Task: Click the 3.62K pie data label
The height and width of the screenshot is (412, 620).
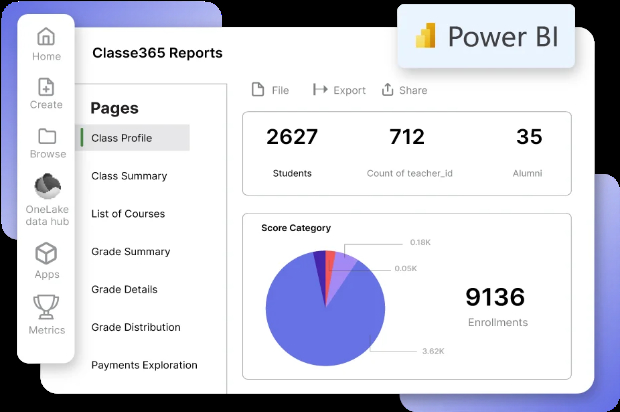Action: (433, 351)
